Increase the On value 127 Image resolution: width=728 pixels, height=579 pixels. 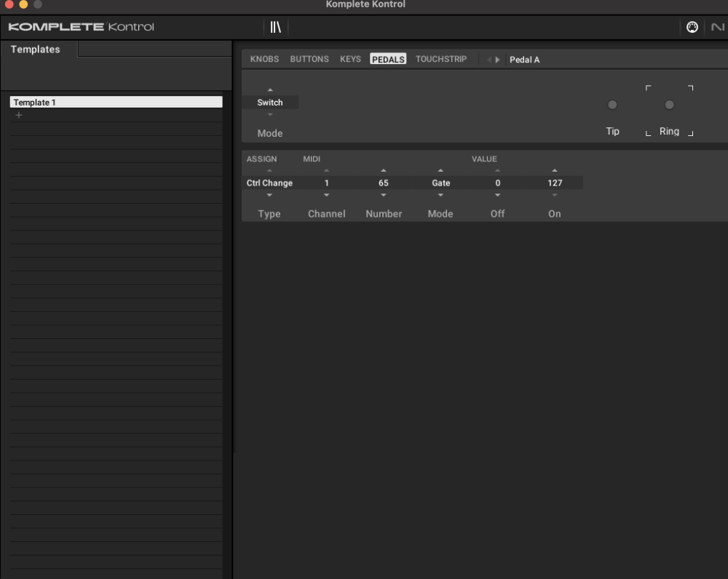tap(555, 171)
